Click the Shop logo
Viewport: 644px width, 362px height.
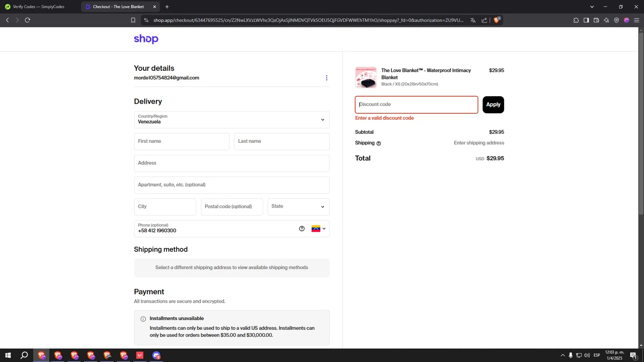[x=146, y=39]
